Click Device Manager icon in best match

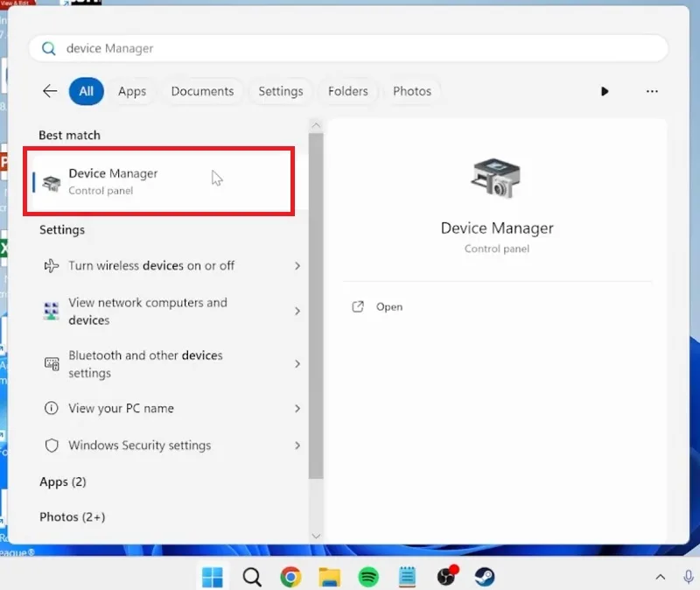tap(52, 183)
